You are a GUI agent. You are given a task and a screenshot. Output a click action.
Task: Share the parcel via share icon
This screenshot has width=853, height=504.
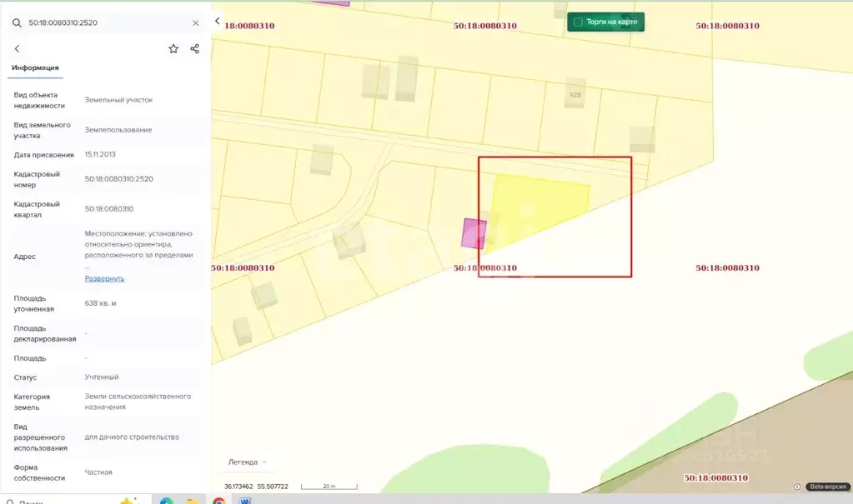click(x=194, y=49)
